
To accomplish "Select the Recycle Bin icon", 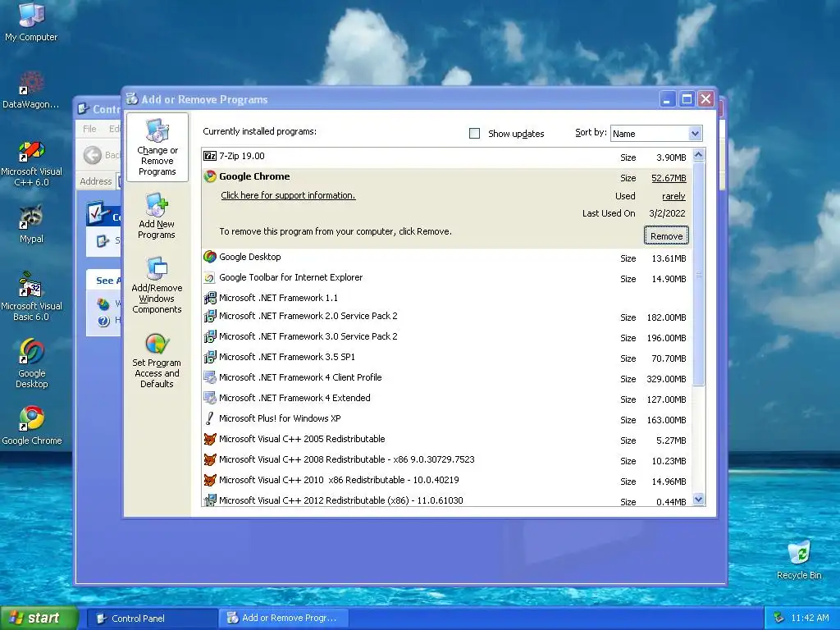I will coord(799,559).
